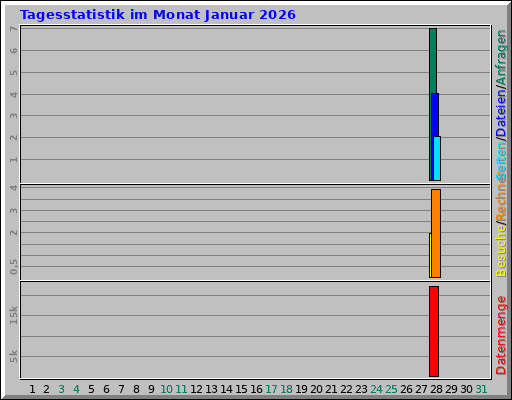Click day label 16 on the x-axis
Image resolution: width=512 pixels, height=400 pixels.
tap(256, 389)
